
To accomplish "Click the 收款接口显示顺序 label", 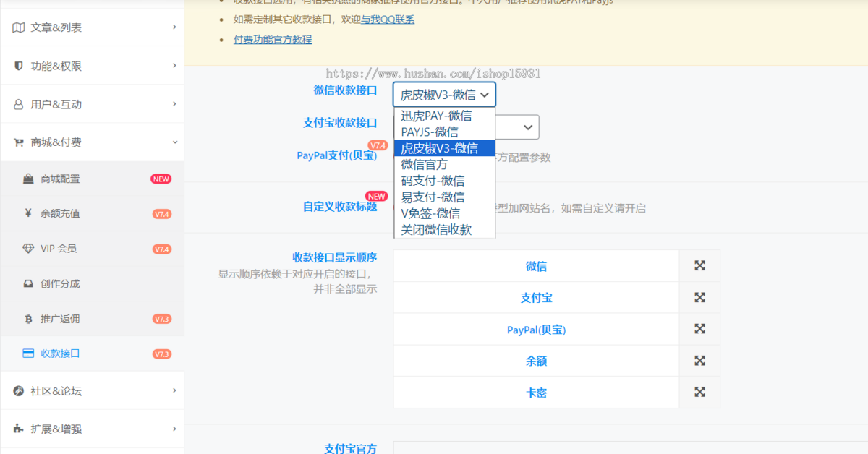I will tap(335, 257).
